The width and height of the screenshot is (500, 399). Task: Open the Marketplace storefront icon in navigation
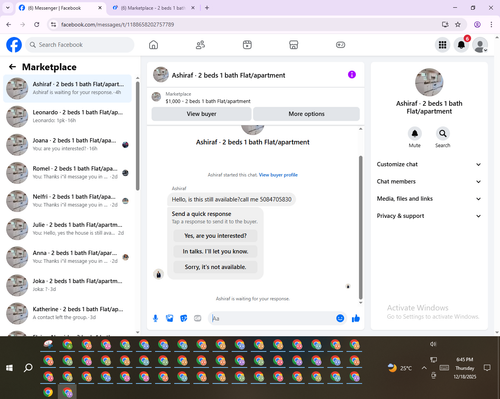[x=294, y=45]
